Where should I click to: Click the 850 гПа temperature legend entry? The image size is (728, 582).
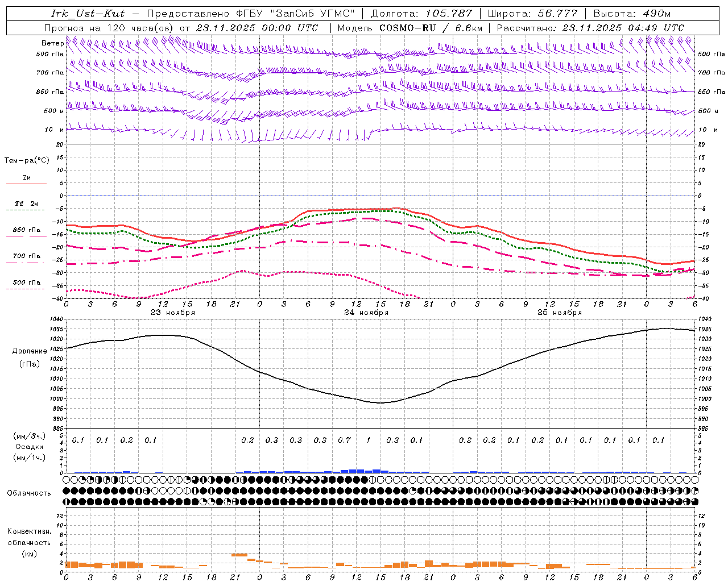coord(26,230)
